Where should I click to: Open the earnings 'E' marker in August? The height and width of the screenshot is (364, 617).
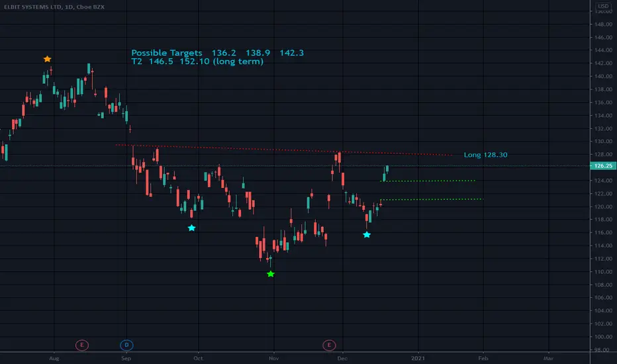(x=82, y=345)
